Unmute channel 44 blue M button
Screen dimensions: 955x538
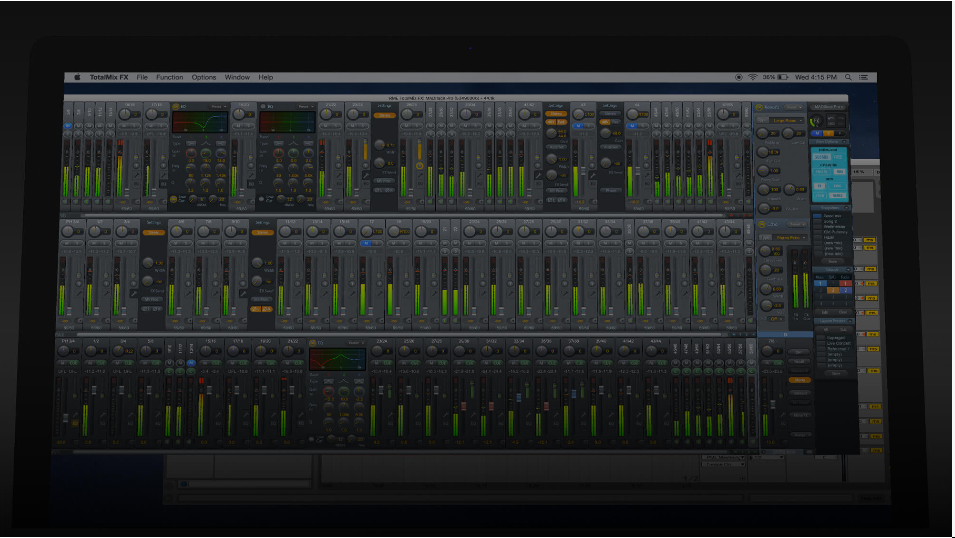632,126
